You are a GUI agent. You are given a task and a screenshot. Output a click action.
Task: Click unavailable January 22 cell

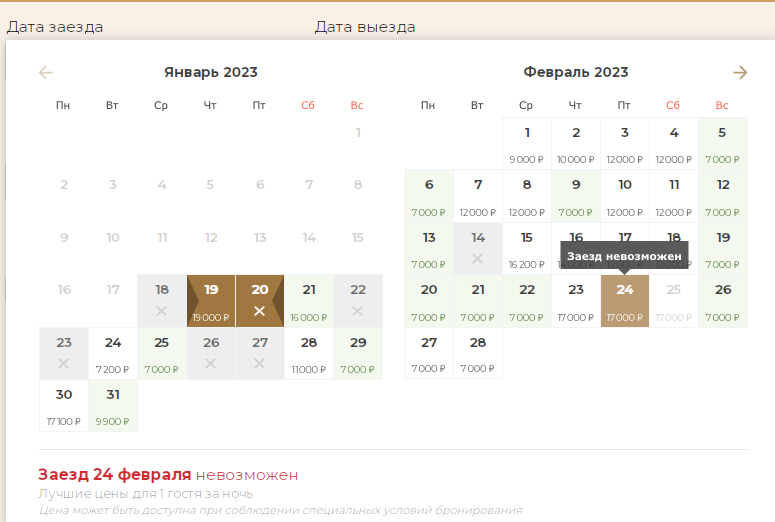[358, 300]
